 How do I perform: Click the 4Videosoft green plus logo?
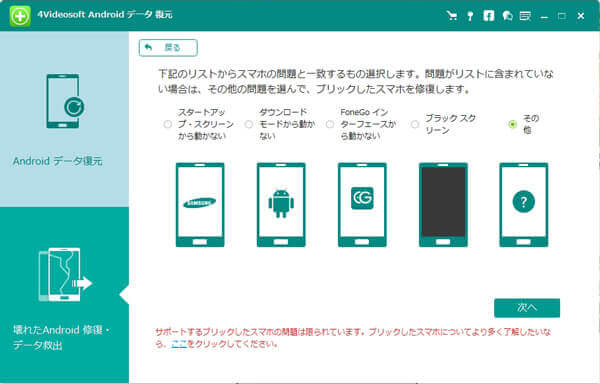20,16
